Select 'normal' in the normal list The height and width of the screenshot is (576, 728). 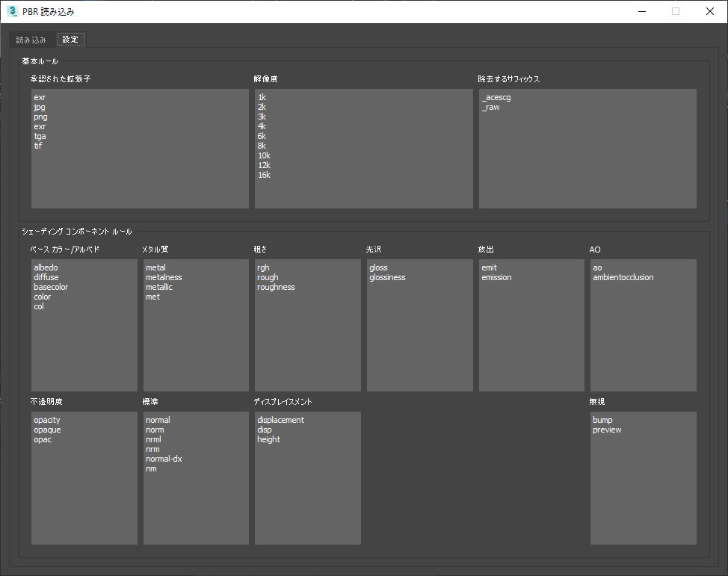pyautogui.click(x=158, y=420)
